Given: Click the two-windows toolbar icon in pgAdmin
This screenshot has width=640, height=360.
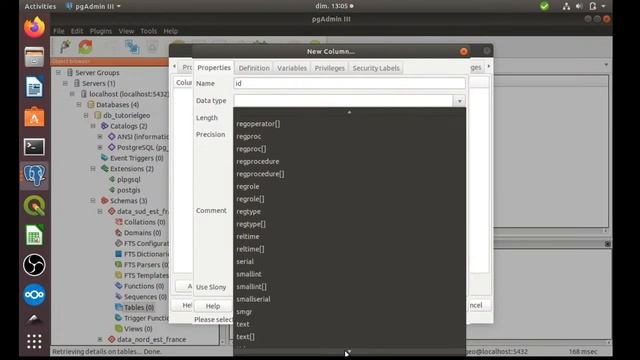Looking at the screenshot, I should 132,47.
